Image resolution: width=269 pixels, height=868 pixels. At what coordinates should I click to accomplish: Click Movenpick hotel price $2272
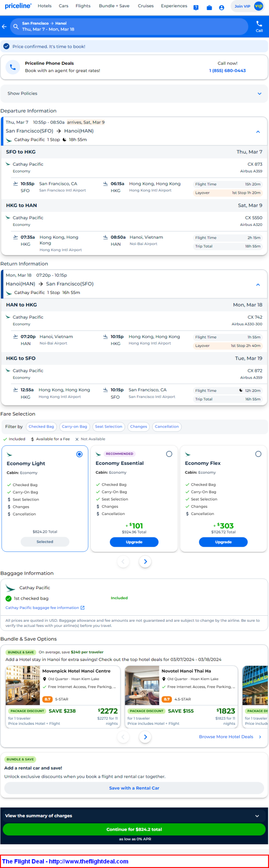click(x=108, y=711)
